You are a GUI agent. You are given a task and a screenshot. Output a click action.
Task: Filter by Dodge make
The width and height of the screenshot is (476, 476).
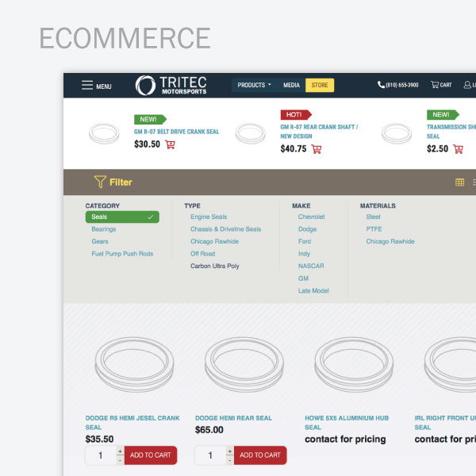point(307,229)
